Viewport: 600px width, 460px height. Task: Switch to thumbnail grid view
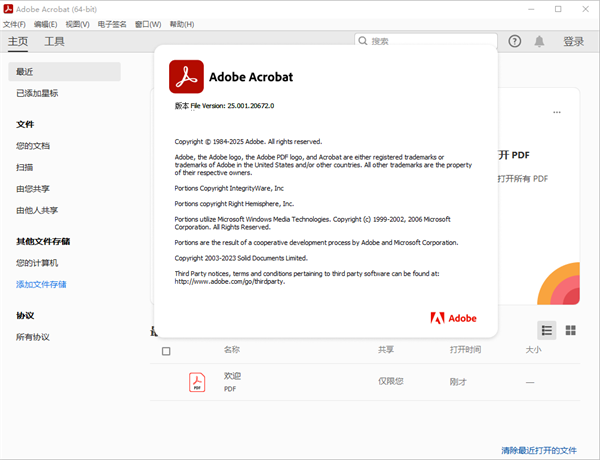(x=571, y=330)
